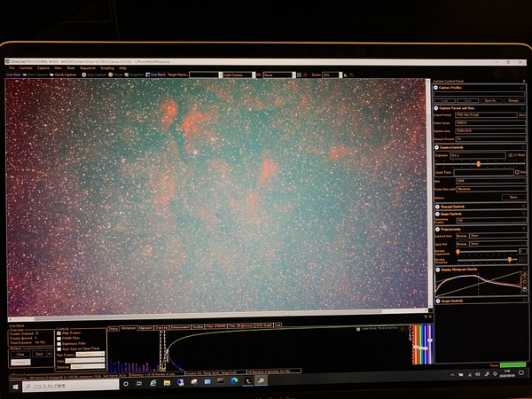The height and width of the screenshot is (399, 532).
Task: Open the Raw Frames dropdown in Live Stack
Action: pyautogui.click(x=90, y=354)
